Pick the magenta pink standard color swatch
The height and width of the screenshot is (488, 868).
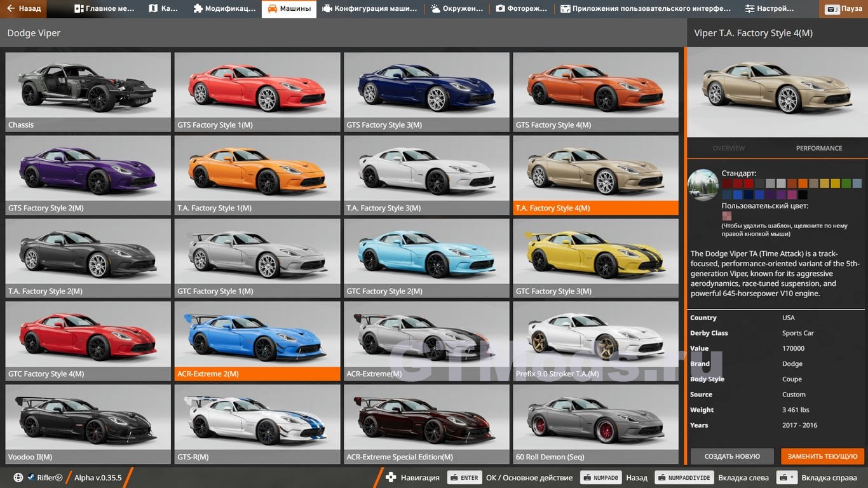792,194
